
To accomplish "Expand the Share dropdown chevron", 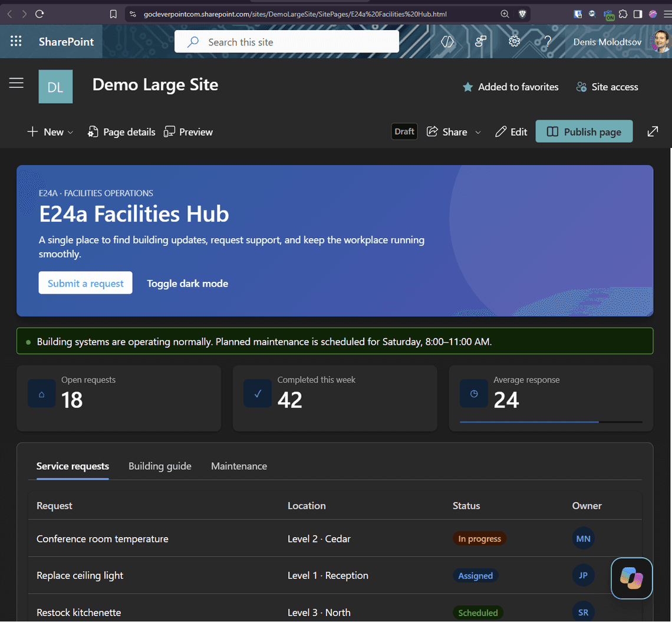I will pyautogui.click(x=478, y=133).
